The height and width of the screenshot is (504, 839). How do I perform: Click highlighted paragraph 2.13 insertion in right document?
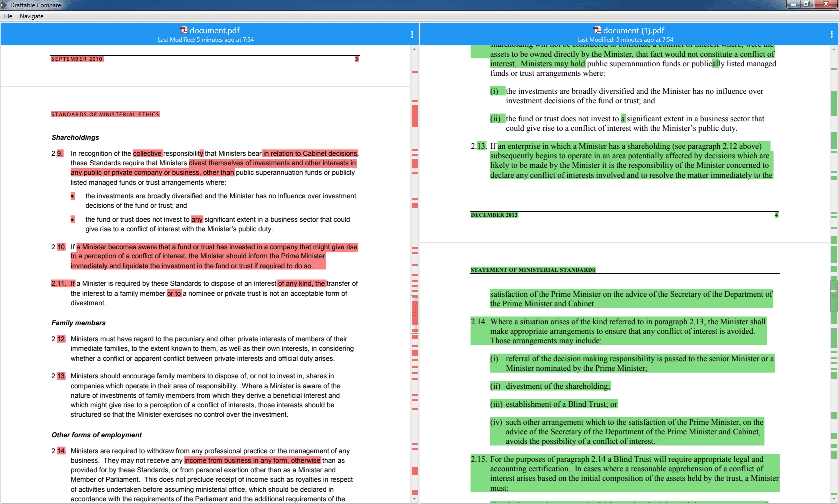(631, 161)
